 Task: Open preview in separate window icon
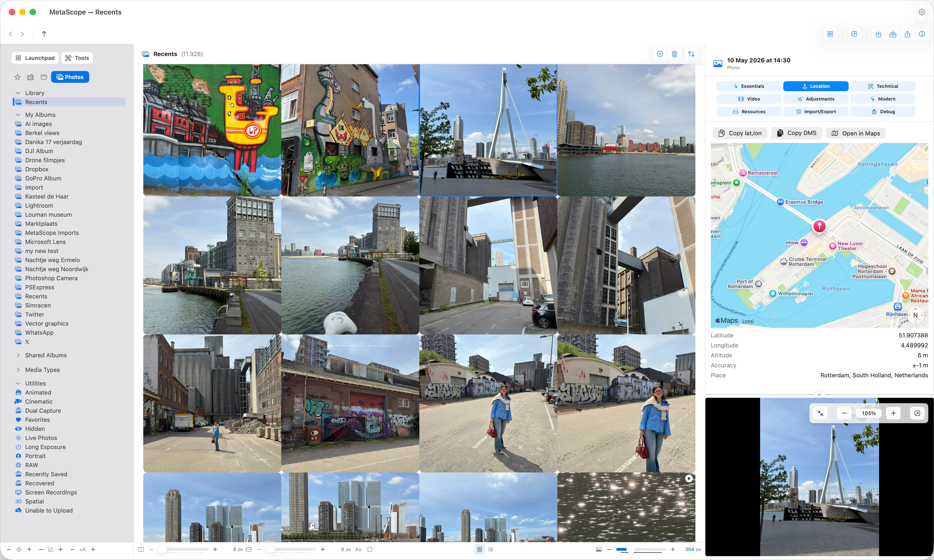coord(917,413)
